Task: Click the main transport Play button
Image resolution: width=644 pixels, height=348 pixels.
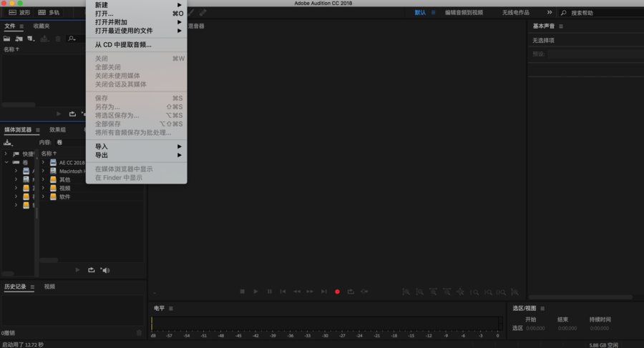Action: (x=256, y=292)
